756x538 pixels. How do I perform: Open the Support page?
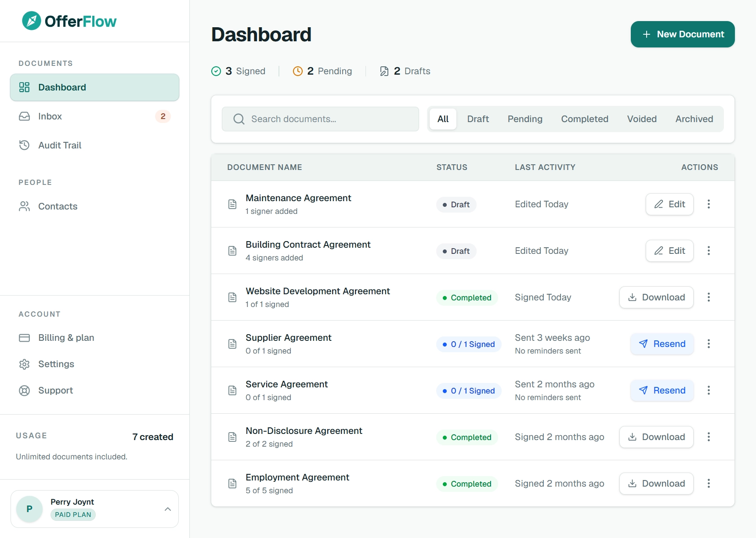(94, 390)
